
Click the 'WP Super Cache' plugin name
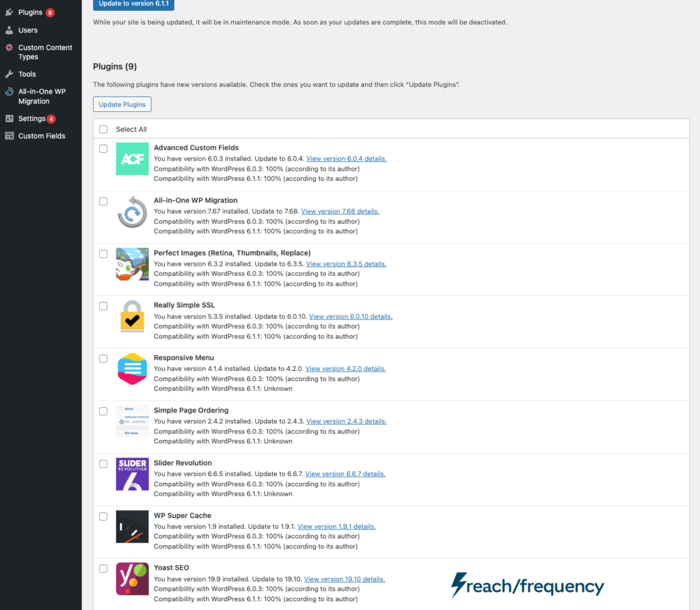pos(183,516)
